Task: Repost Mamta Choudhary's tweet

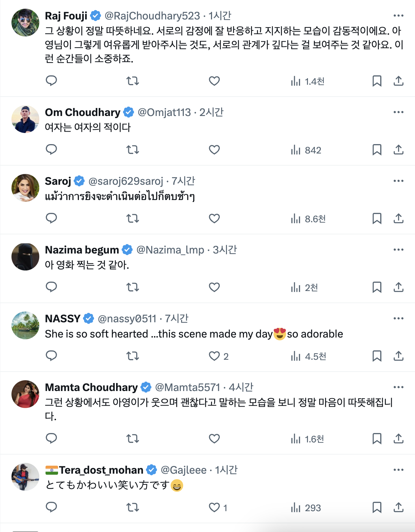Action: click(x=132, y=439)
